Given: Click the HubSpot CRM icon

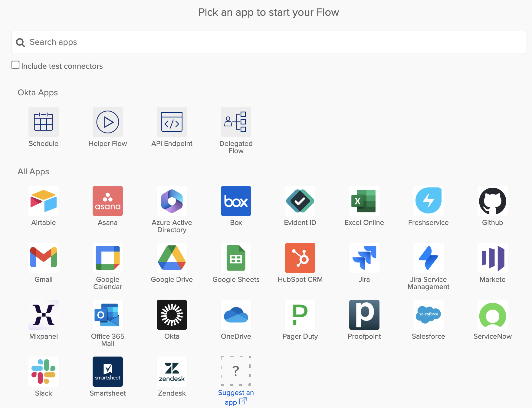Looking at the screenshot, I should pyautogui.click(x=300, y=258).
